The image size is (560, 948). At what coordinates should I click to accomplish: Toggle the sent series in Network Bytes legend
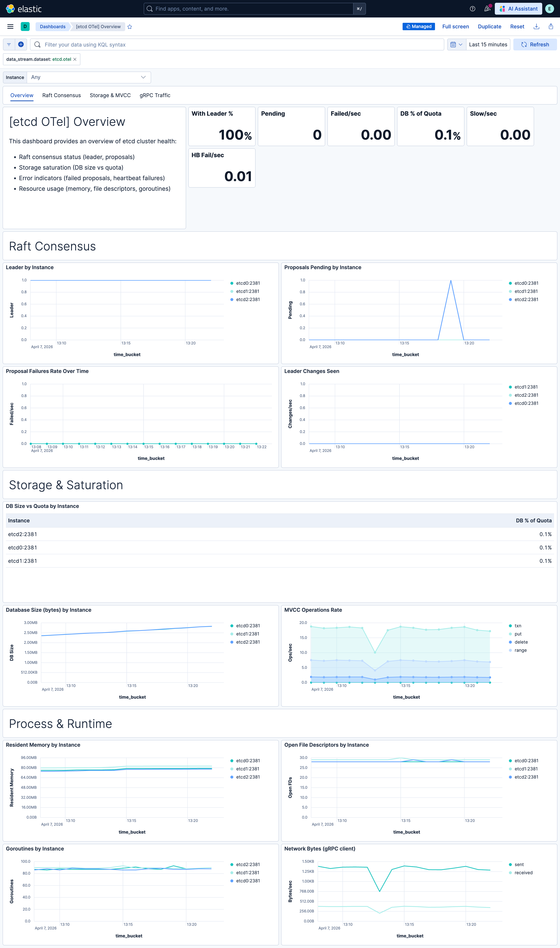click(519, 864)
